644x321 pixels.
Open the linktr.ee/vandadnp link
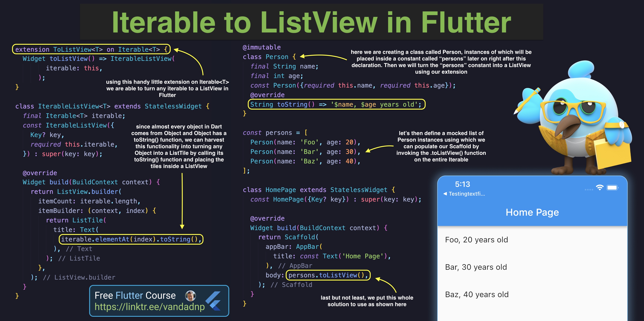coord(149,307)
